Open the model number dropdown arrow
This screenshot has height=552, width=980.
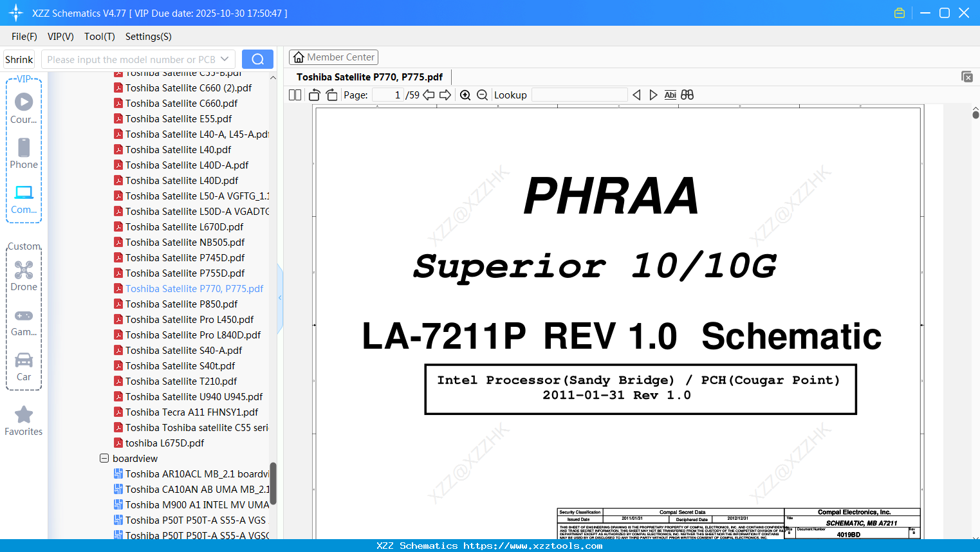(225, 59)
